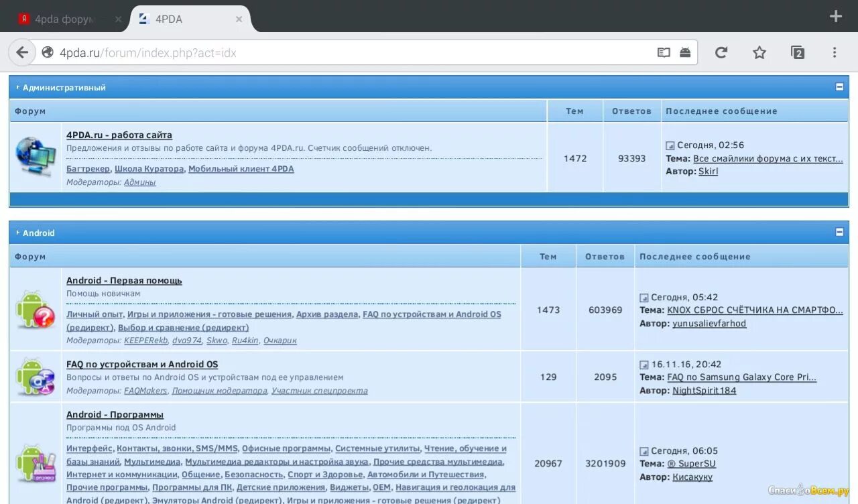Collapse the Android category section

[839, 233]
